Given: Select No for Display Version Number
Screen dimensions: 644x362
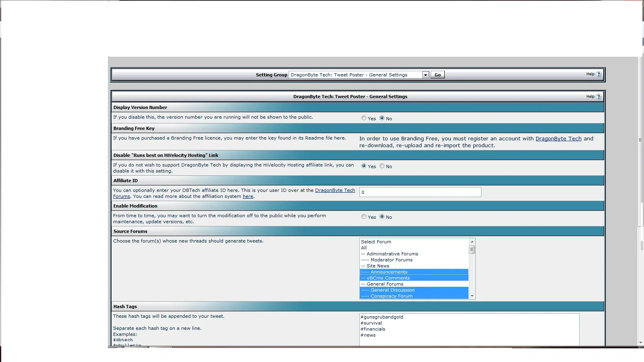Looking at the screenshot, I should tap(382, 118).
